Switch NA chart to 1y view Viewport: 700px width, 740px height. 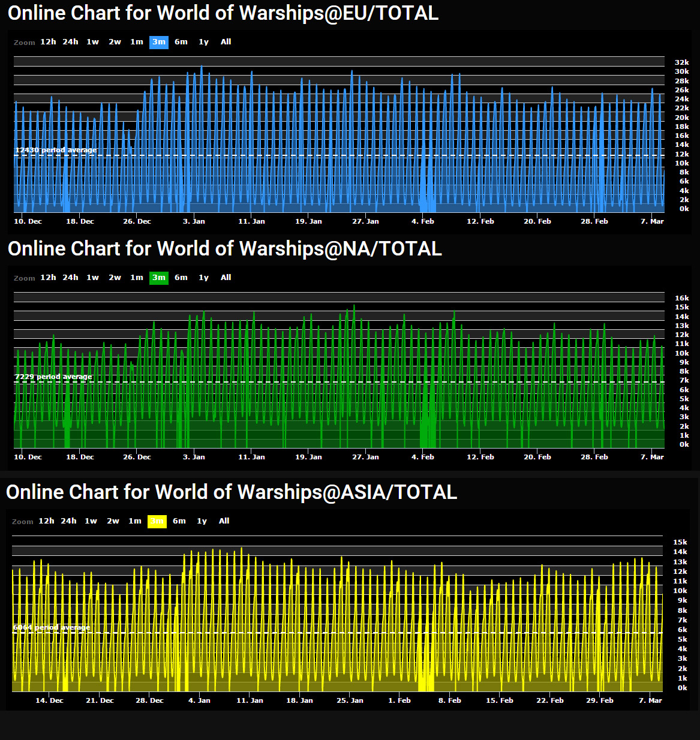pyautogui.click(x=203, y=278)
